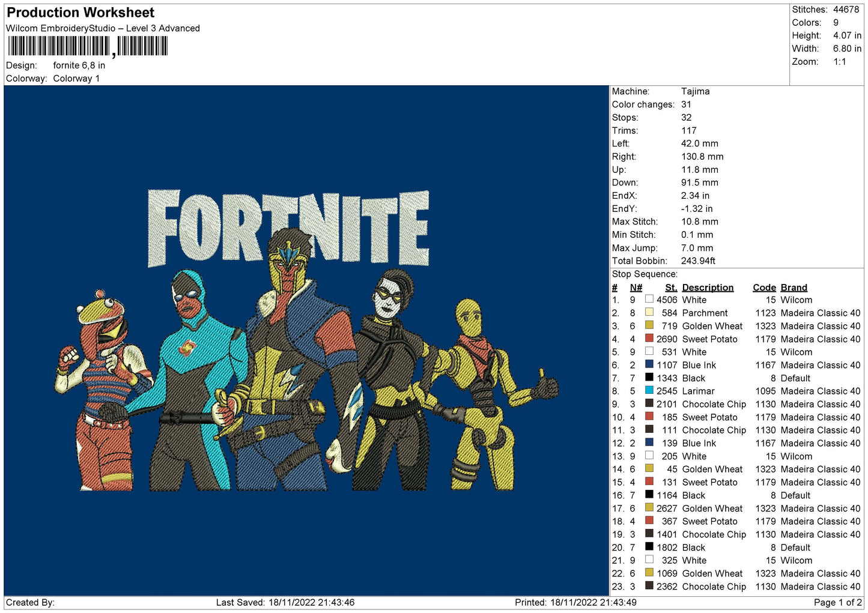Click stitch count 2690 in row 4
This screenshot has width=868, height=613.
(667, 339)
